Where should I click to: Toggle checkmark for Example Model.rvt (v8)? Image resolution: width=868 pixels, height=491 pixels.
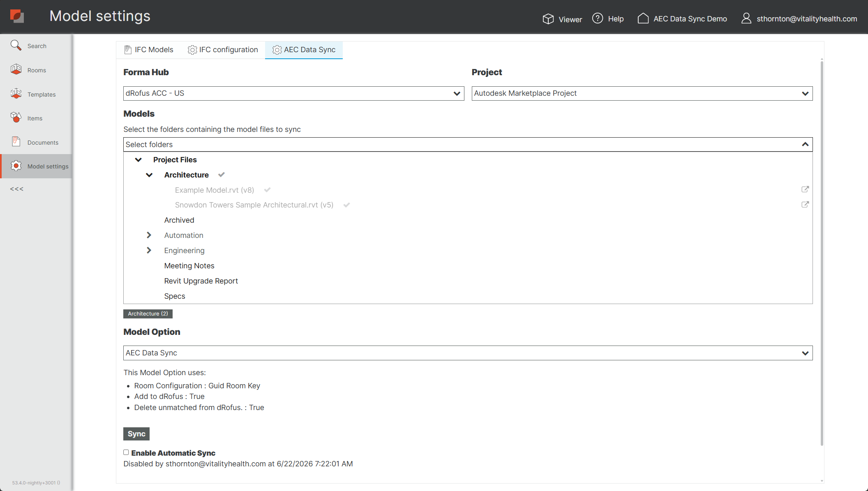point(267,190)
